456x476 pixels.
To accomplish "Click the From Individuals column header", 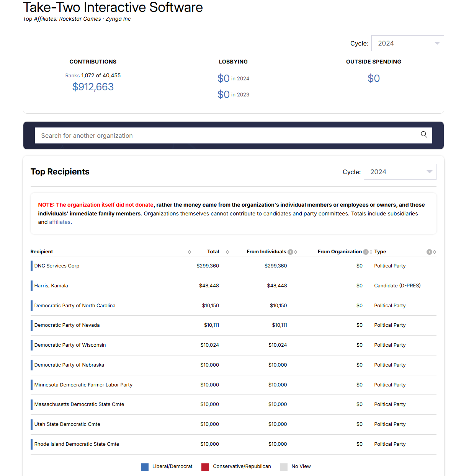I will point(266,252).
